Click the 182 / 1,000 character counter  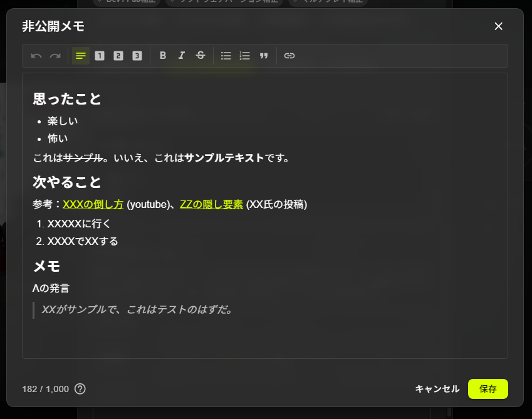(x=46, y=389)
